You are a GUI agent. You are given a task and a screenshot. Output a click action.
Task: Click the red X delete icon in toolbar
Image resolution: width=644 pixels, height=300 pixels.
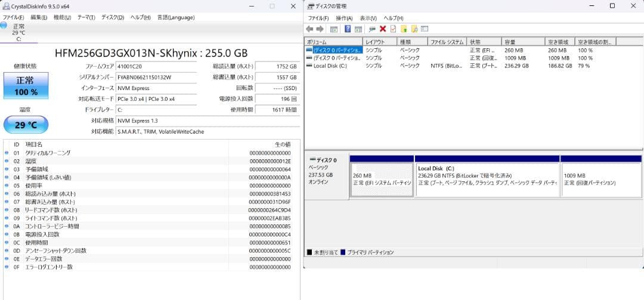click(x=383, y=29)
